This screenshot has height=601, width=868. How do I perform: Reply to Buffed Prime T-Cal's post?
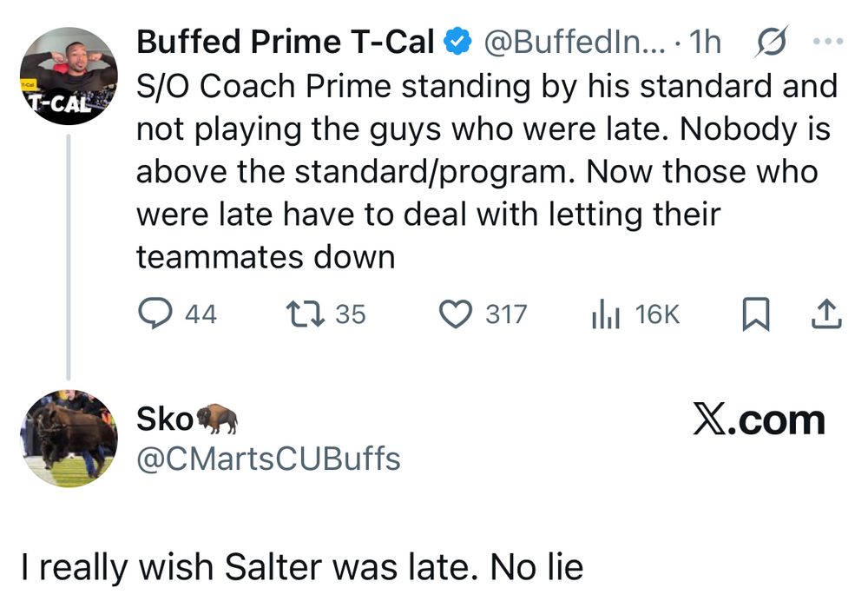coord(155,314)
